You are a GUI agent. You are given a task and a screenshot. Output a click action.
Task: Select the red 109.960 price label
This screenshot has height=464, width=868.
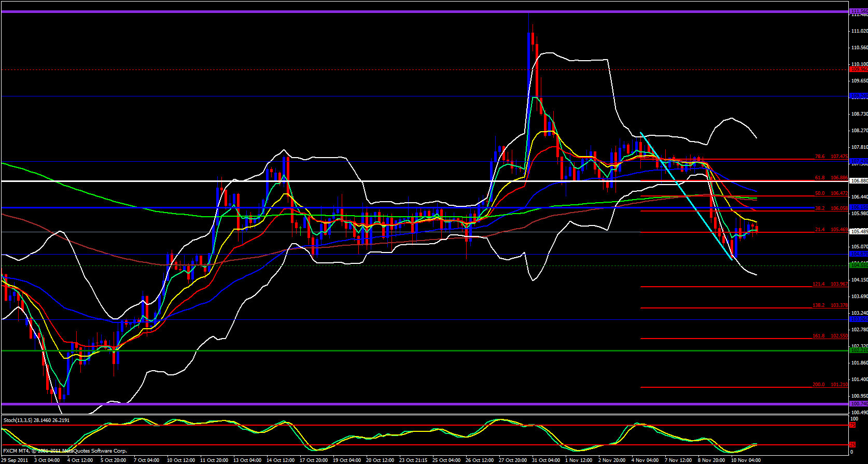pyautogui.click(x=858, y=69)
